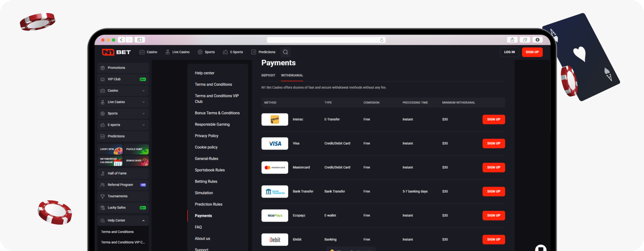Click SIGN UP in the Visa row
The image size is (644, 251).
[x=494, y=143]
